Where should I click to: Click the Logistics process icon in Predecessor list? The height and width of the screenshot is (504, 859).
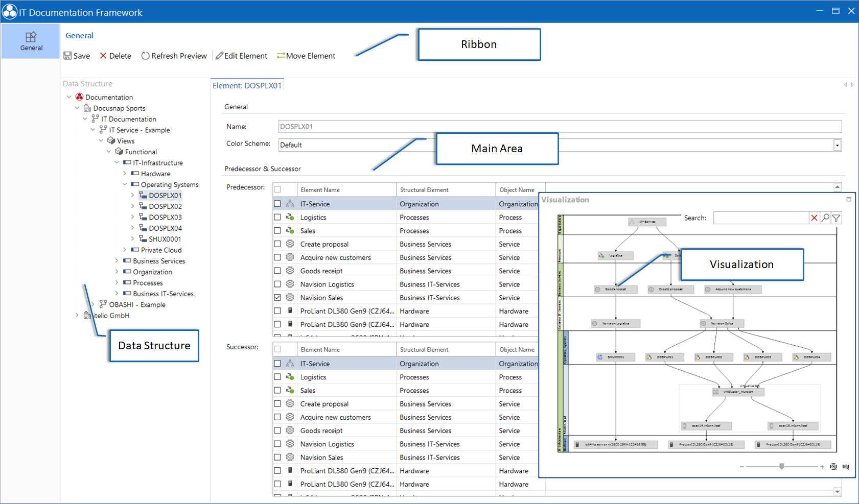pyautogui.click(x=290, y=218)
